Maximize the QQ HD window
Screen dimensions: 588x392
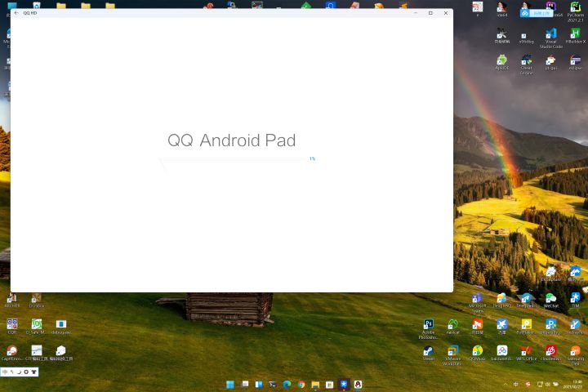click(430, 13)
